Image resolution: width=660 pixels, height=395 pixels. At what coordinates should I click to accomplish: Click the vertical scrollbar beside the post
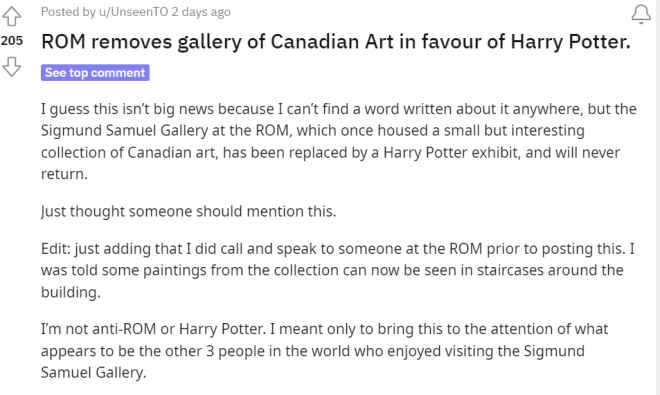coord(658,198)
